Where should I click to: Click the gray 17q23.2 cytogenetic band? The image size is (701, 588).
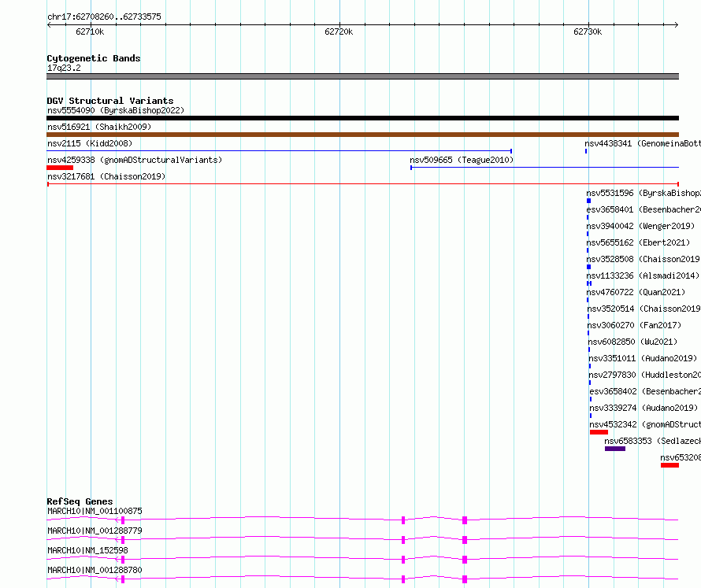[x=362, y=76]
